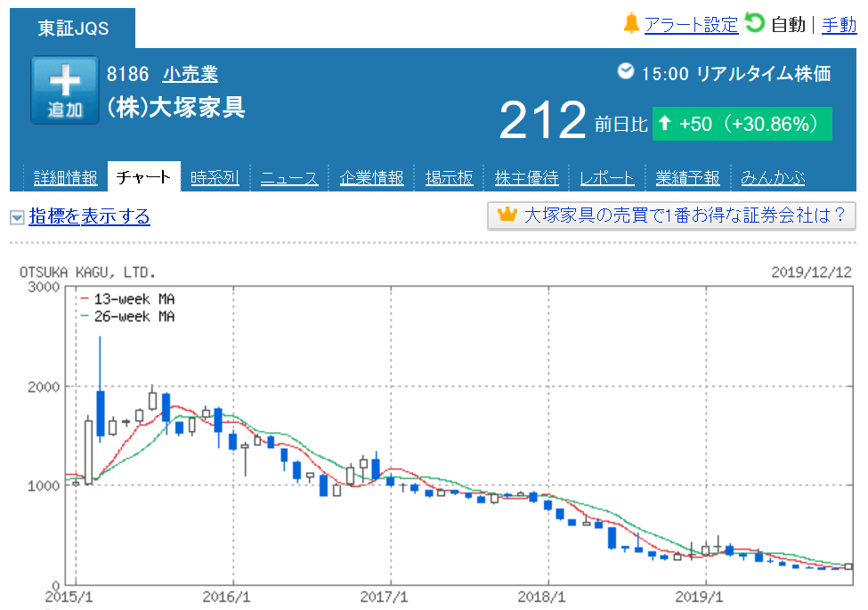
Task: Click the 2015/1 x-axis label
Action: (x=69, y=597)
